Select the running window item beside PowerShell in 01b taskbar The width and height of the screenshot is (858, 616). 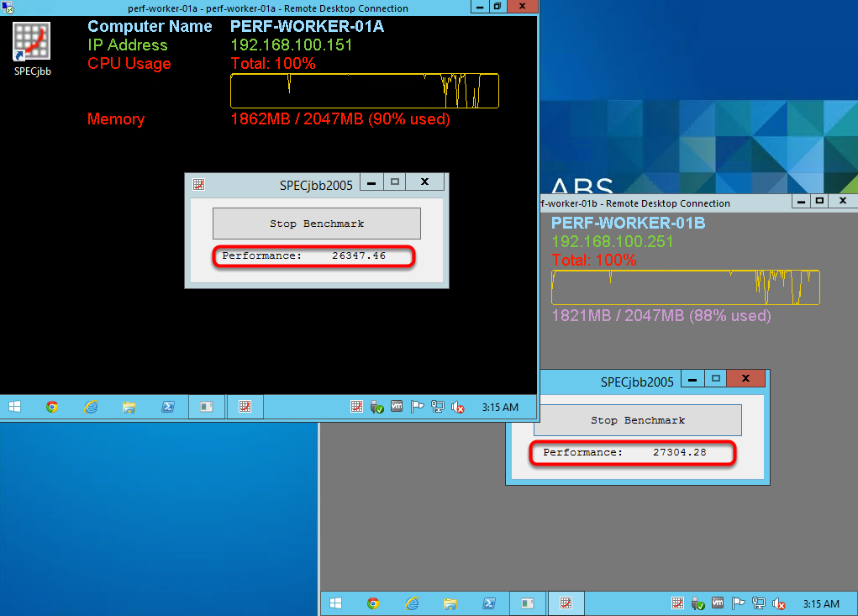(528, 603)
